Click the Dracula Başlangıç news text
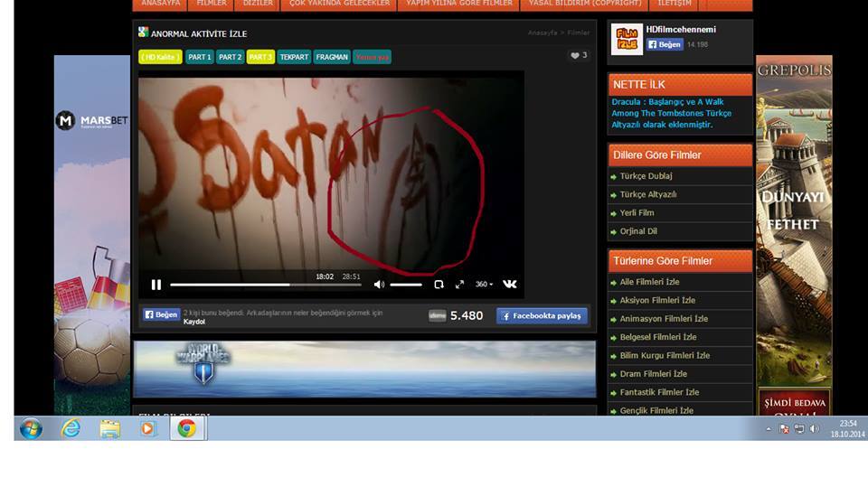The image size is (868, 487). (672, 113)
